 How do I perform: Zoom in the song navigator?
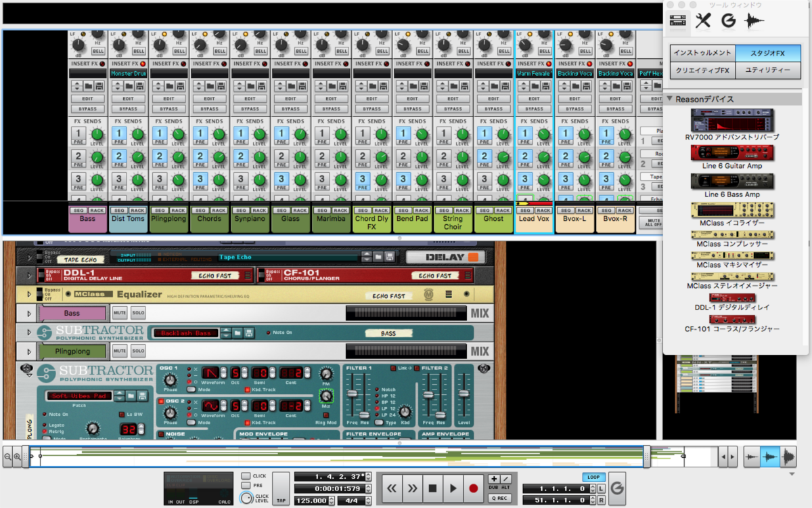pos(18,457)
